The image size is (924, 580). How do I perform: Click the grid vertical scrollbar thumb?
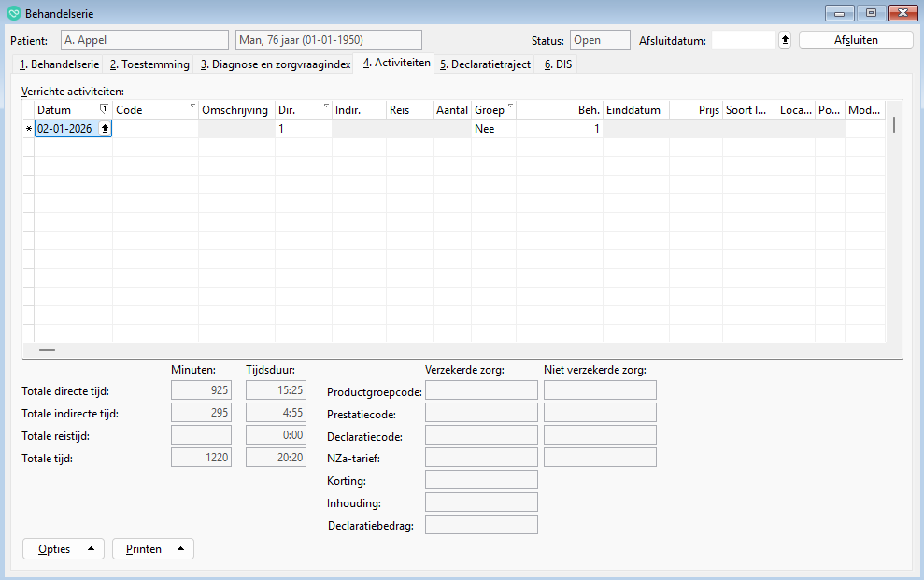point(894,124)
